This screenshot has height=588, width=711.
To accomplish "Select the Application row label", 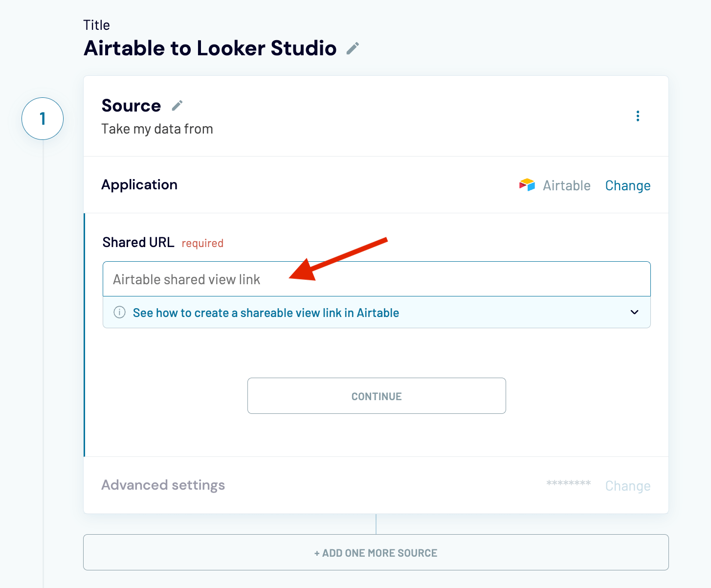I will 139,185.
